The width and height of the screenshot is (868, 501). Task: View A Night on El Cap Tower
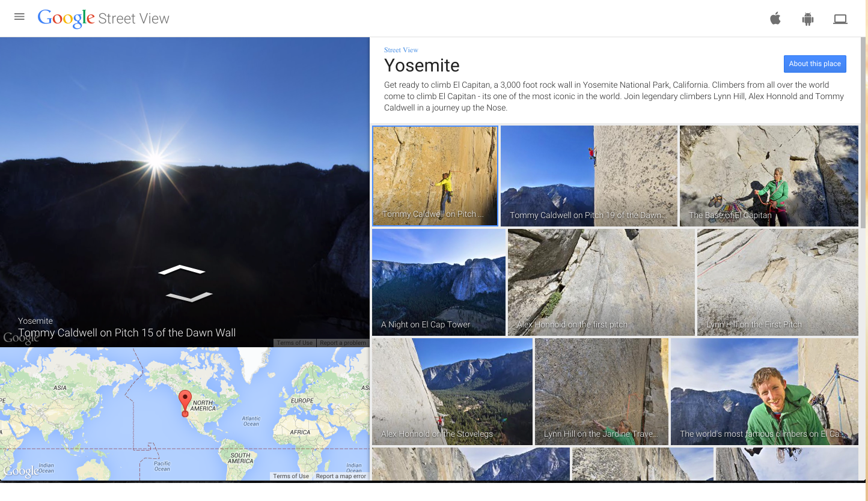click(438, 282)
